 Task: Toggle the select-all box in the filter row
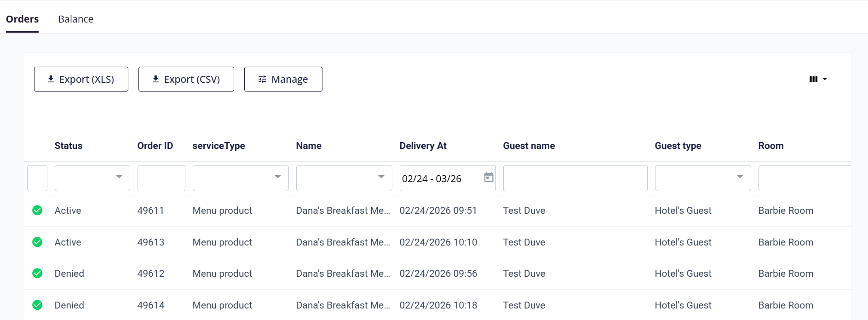coord(37,178)
